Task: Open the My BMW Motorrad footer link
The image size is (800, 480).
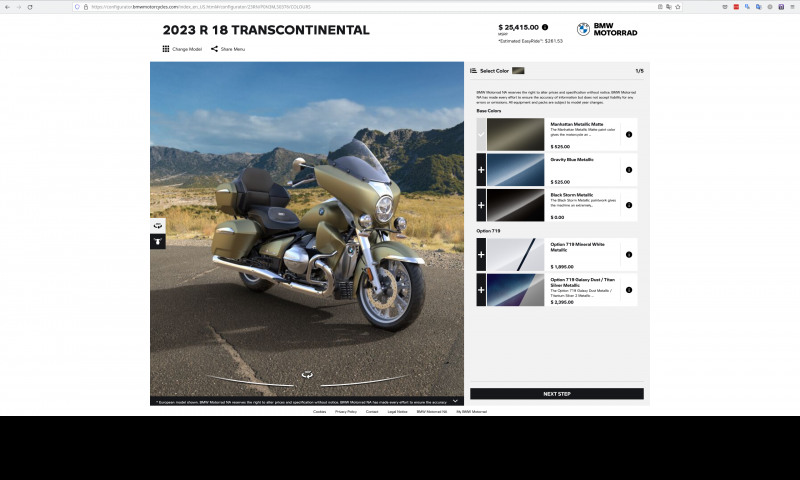Action: [471, 412]
